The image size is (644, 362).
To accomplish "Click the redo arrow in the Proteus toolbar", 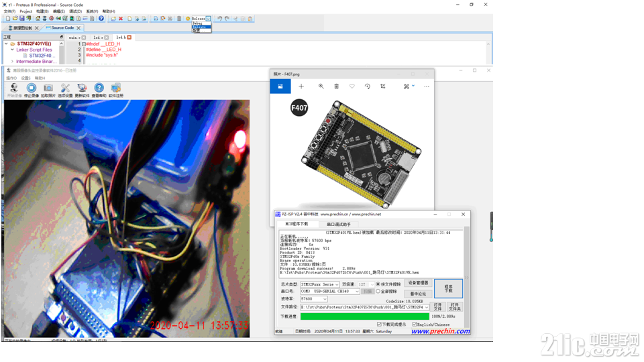I will coord(227,19).
